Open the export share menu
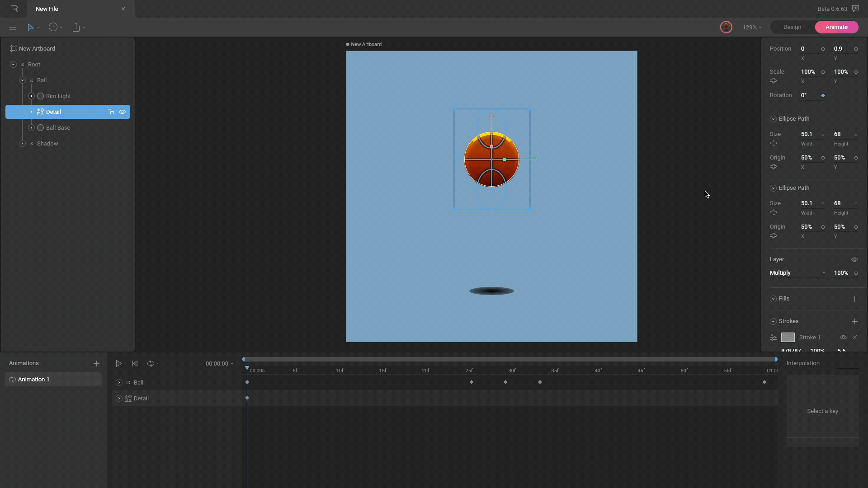Viewport: 868px width, 488px height. click(76, 27)
